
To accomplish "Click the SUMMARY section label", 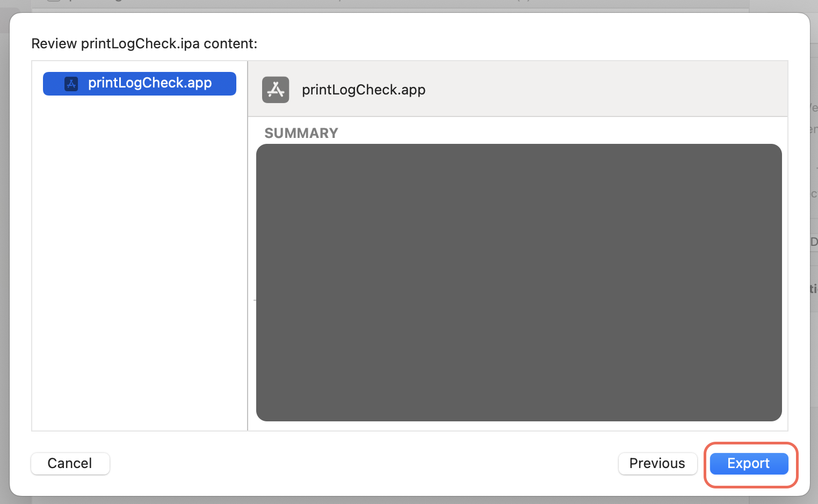I will (301, 133).
